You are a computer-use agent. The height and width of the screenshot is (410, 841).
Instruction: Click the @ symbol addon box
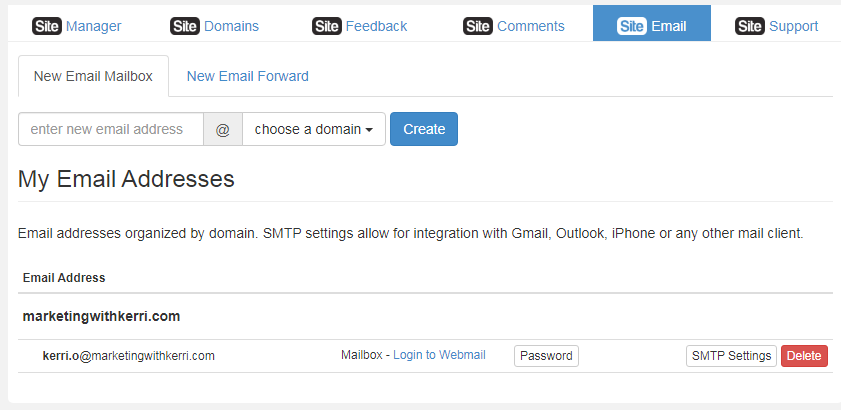pos(223,129)
